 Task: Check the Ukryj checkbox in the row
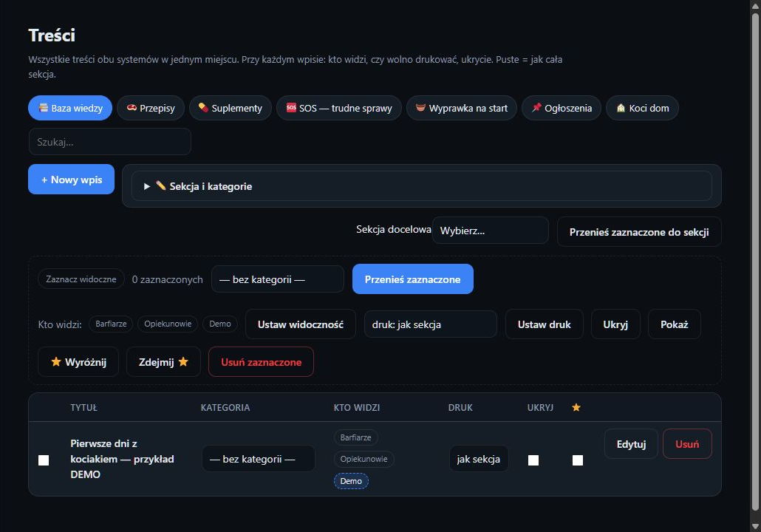533,460
